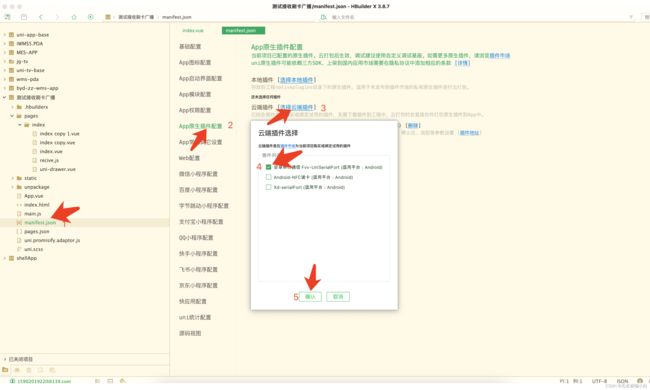
Task: Select manifest.json in the project tree
Action: pos(40,223)
